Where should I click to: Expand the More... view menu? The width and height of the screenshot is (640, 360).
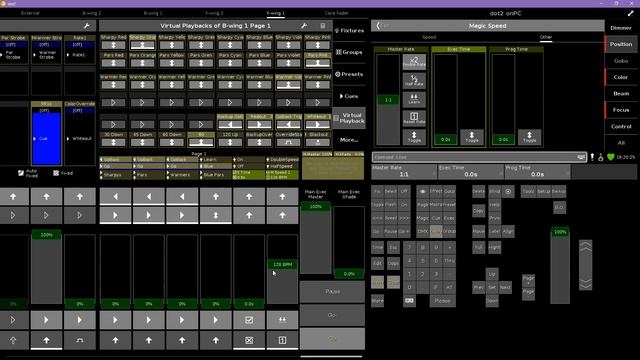[x=349, y=140]
